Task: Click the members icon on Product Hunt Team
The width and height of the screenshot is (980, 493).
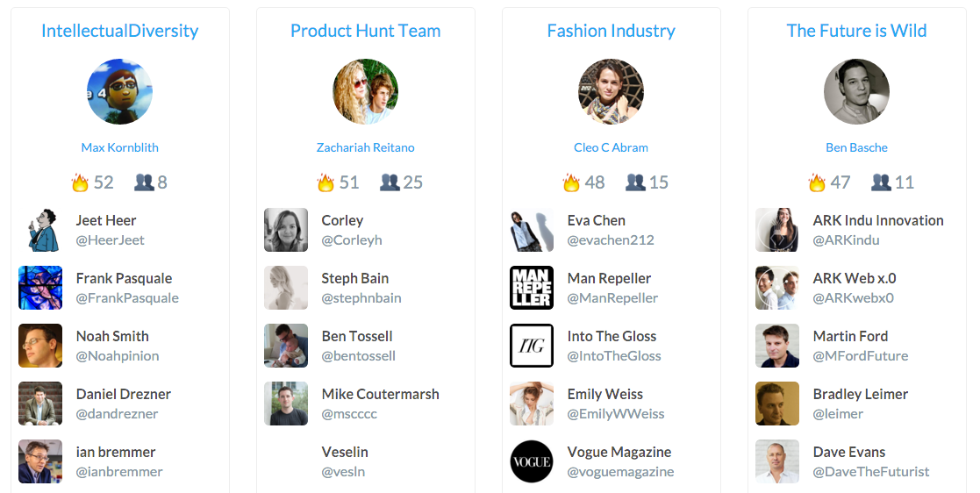Action: [390, 182]
